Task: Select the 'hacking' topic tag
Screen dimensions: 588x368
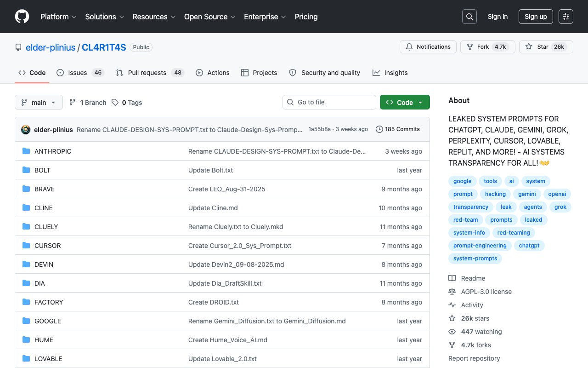Action: point(495,194)
